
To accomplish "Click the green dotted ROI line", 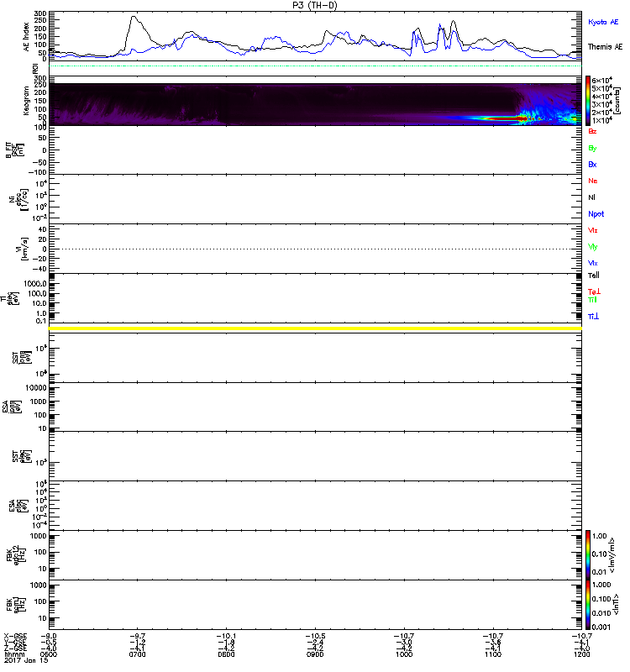I will (315, 66).
